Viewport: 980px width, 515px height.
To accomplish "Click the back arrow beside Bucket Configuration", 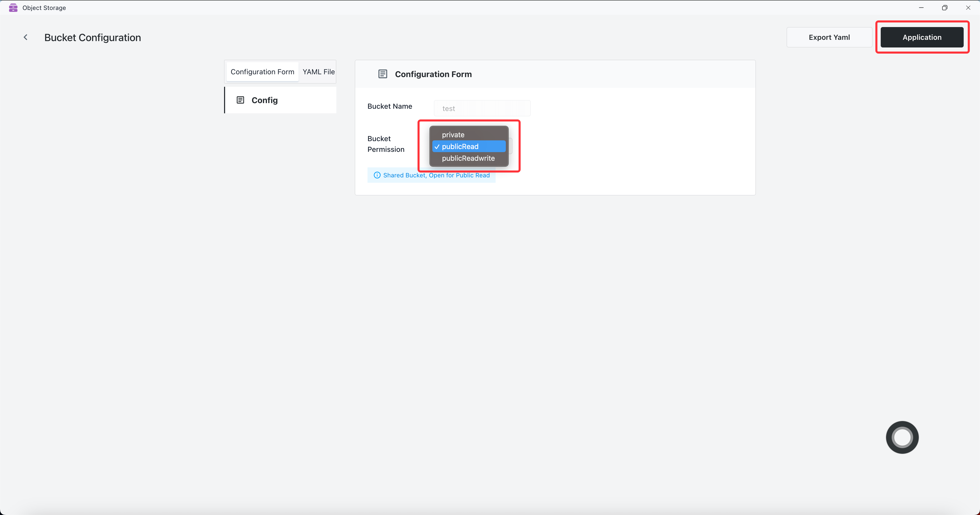I will pos(26,37).
